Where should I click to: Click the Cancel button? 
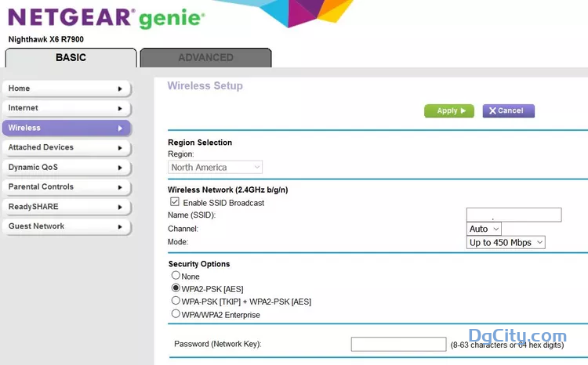click(508, 110)
